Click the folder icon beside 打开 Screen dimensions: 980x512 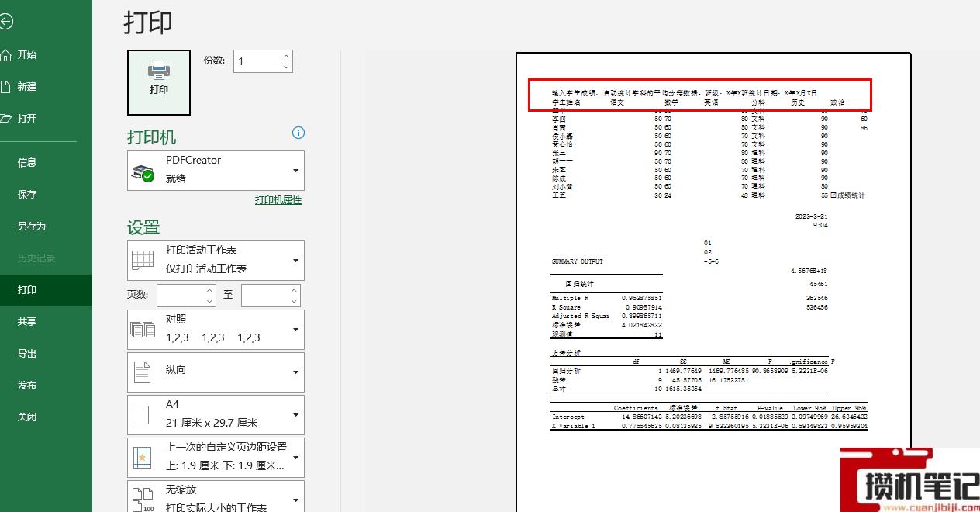[6, 119]
